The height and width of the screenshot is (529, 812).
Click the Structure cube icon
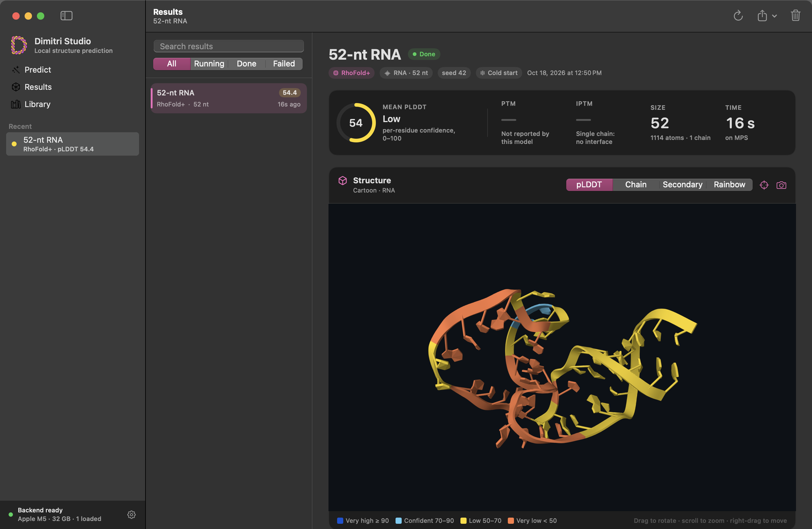(343, 181)
